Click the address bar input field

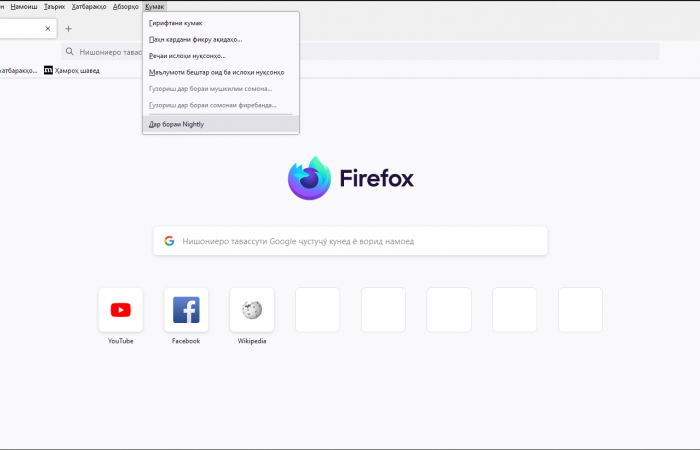tap(360, 52)
